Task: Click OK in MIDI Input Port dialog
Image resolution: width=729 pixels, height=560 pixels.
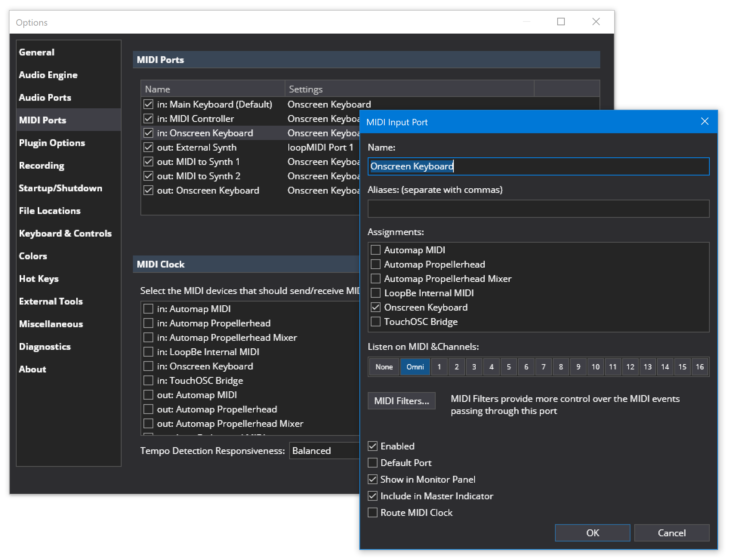Action: 592,533
